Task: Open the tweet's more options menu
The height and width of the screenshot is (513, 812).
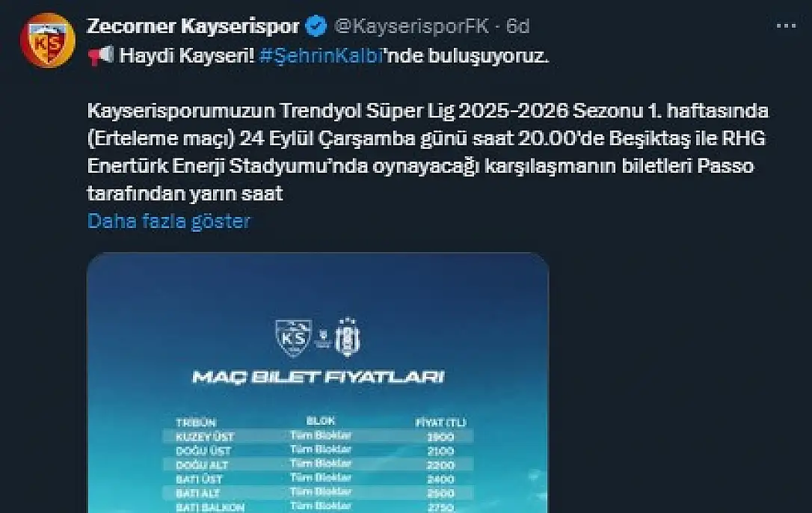Action: point(786,26)
